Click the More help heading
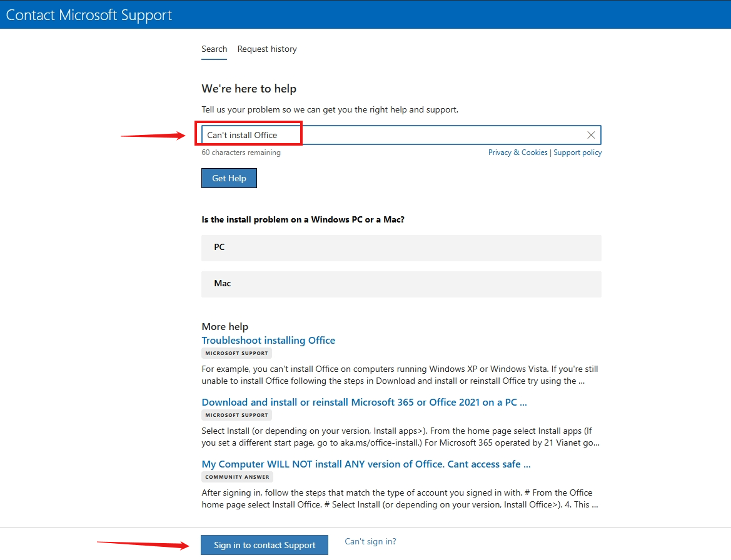731x560 pixels. 224,327
